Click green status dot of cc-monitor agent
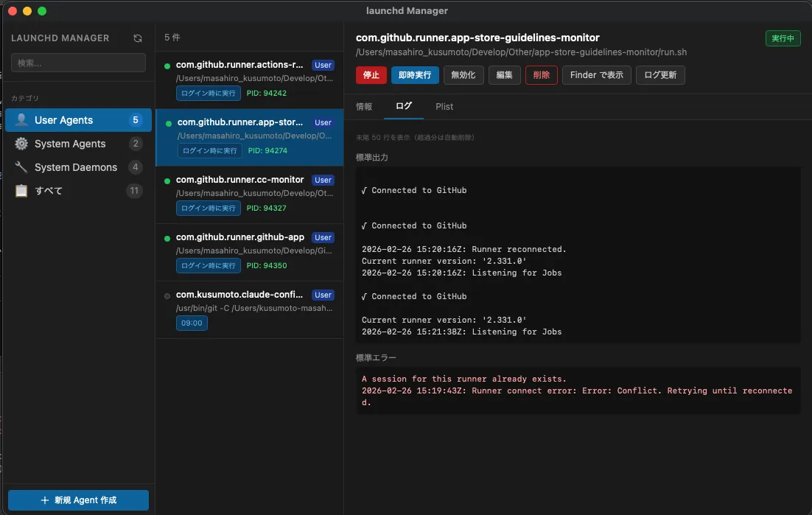The height and width of the screenshot is (515, 812). [x=167, y=181]
